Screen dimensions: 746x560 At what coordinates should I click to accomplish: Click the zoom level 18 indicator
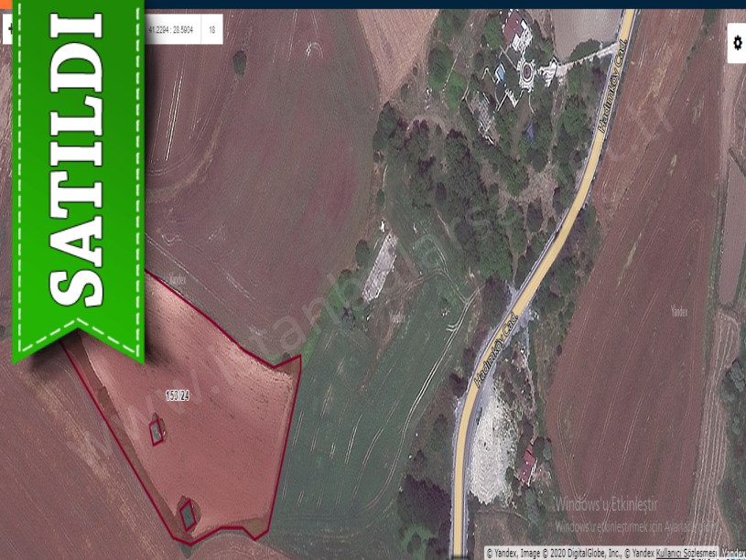click(x=212, y=30)
